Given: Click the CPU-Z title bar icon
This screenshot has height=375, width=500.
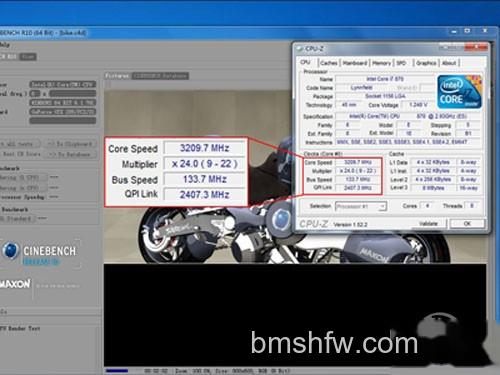Looking at the screenshot, I should coord(300,49).
